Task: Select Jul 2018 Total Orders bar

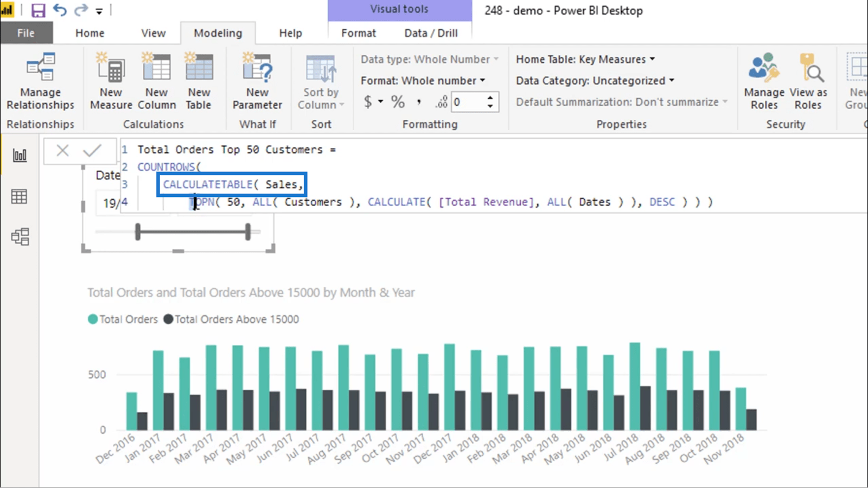Action: pyautogui.click(x=635, y=387)
